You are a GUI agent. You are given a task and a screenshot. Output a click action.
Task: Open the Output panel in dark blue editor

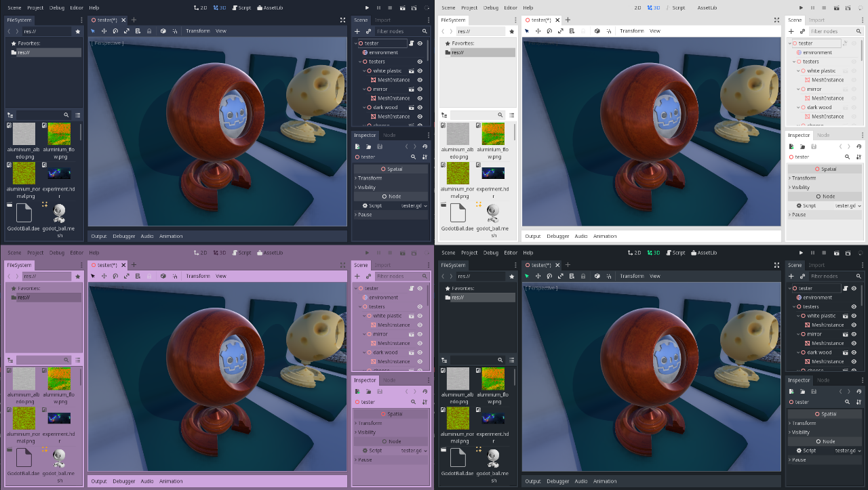coord(99,237)
